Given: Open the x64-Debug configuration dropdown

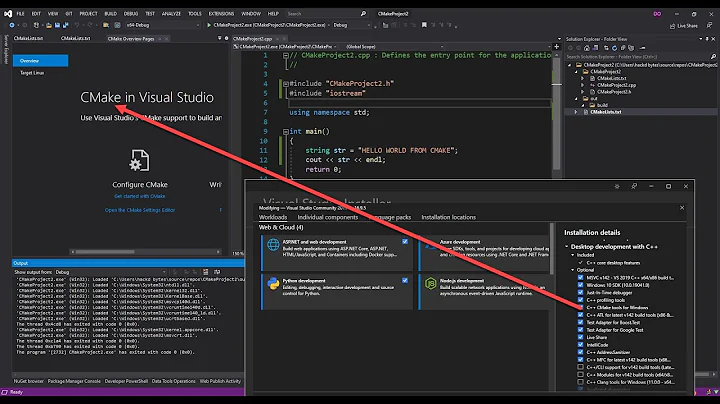Looking at the screenshot, I should [x=160, y=25].
